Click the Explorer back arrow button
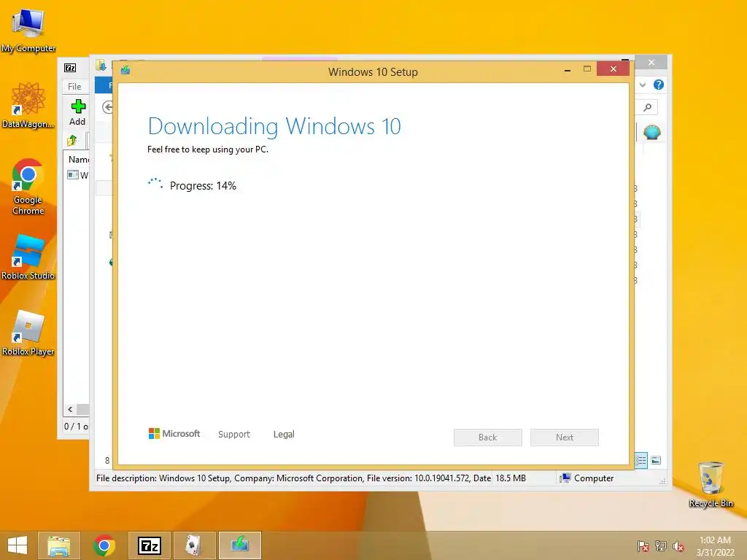747x560 pixels. click(108, 108)
